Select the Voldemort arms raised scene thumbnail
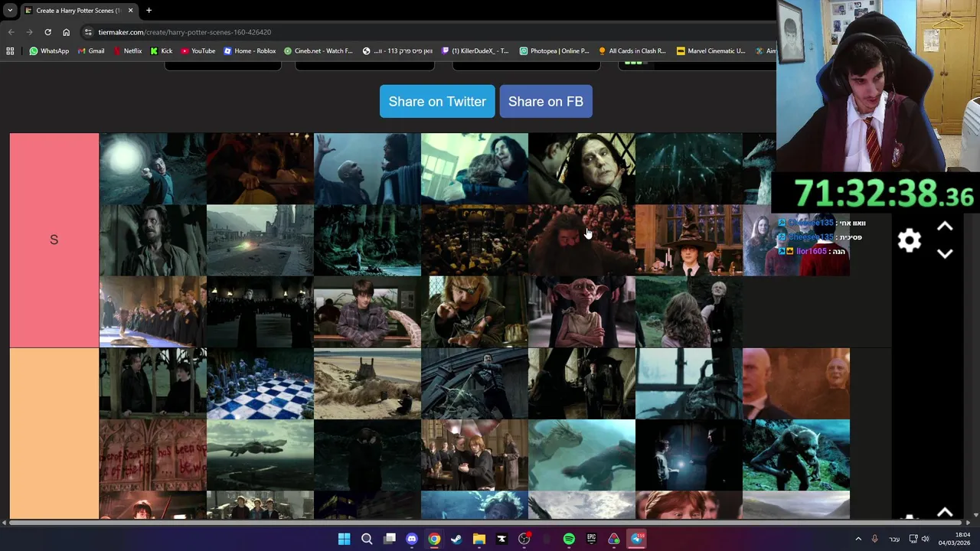 click(x=367, y=168)
